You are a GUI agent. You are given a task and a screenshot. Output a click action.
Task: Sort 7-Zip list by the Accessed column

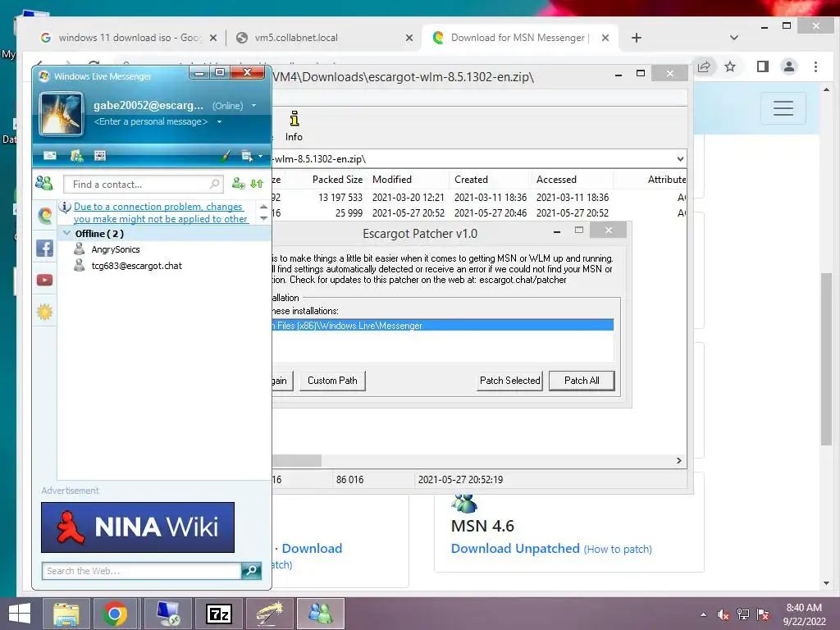point(557,180)
